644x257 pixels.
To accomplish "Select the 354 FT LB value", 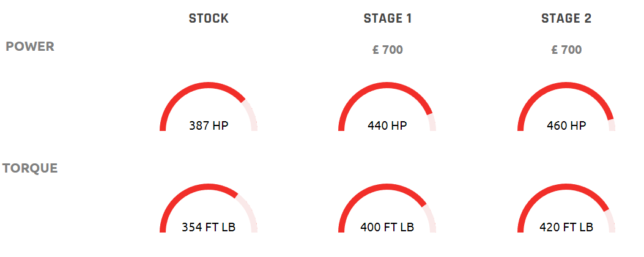I will pyautogui.click(x=209, y=227).
